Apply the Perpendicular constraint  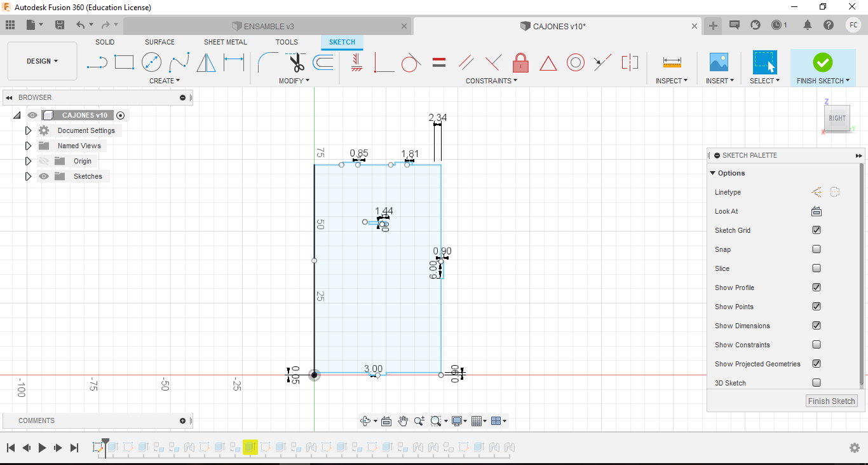tap(493, 62)
